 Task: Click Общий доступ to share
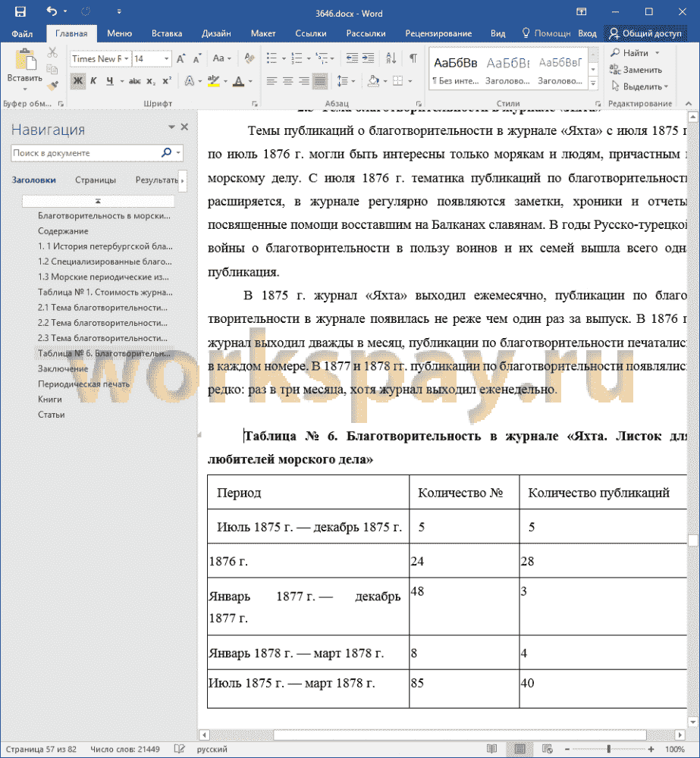[x=645, y=33]
